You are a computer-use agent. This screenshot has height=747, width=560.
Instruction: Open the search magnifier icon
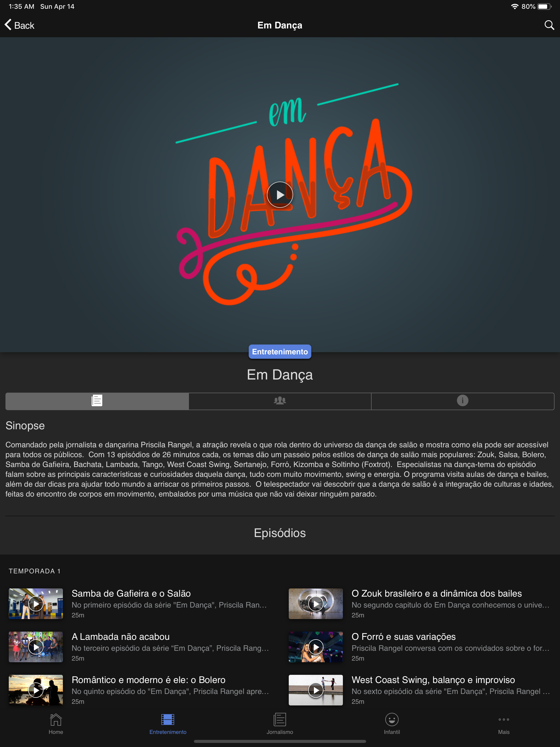[x=549, y=25]
